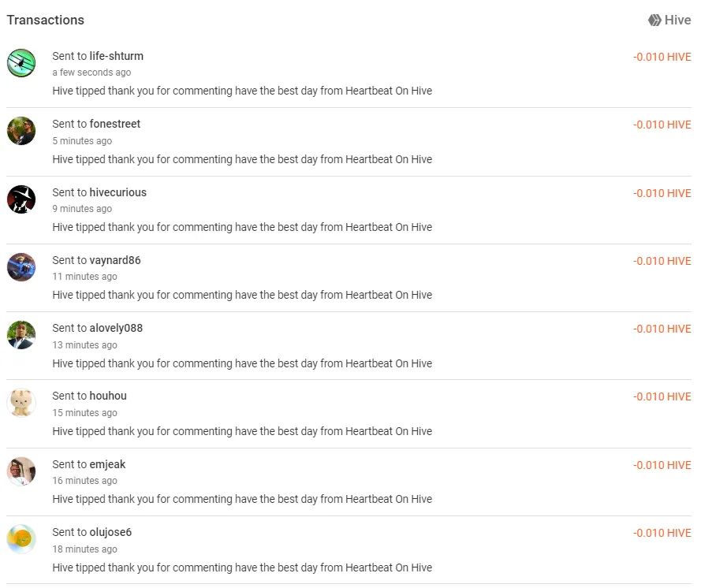The width and height of the screenshot is (701, 588).
Task: Open the life-shturm username link
Action: (x=117, y=56)
